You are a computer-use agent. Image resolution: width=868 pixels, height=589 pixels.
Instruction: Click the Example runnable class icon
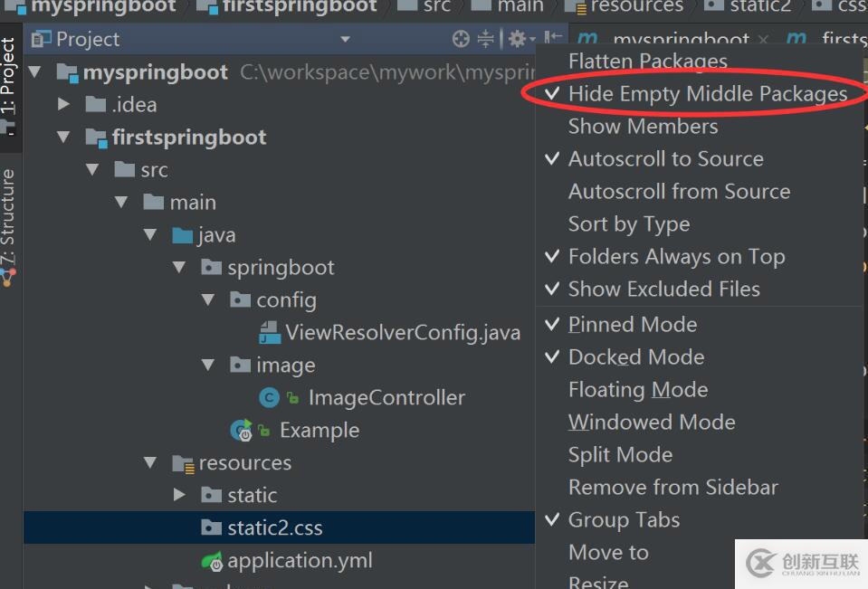tap(241, 431)
